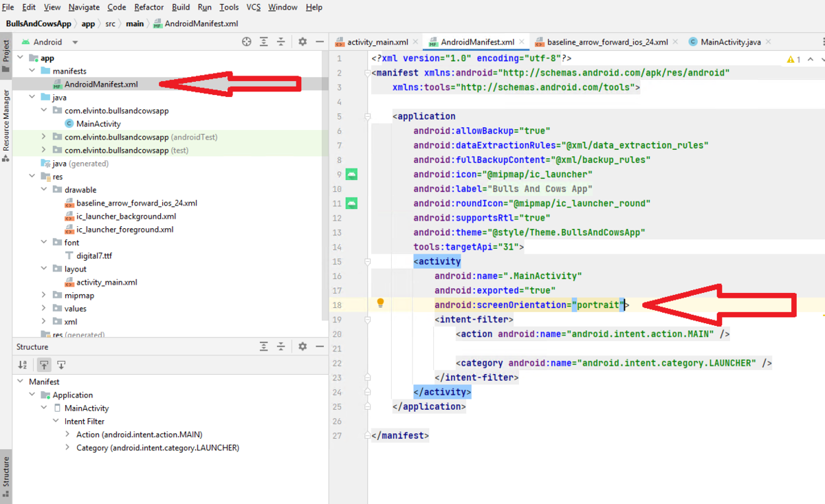Click the yellow lightbulb intention icon on line 18

pyautogui.click(x=380, y=303)
